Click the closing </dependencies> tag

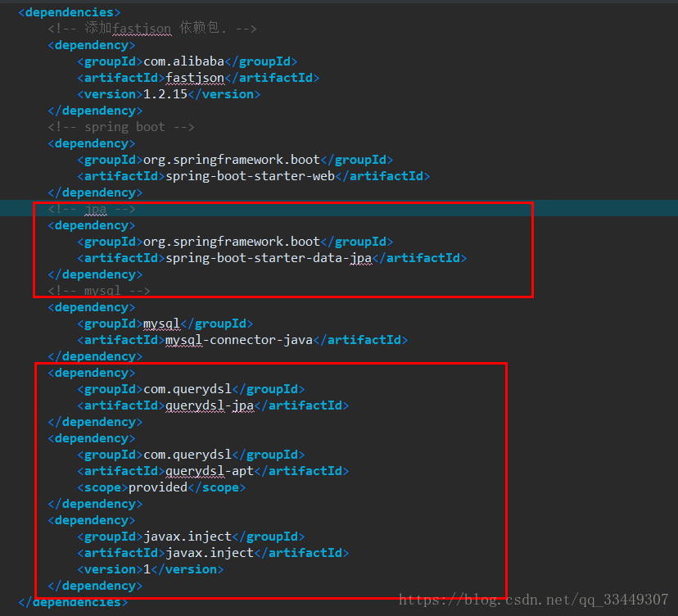73,602
